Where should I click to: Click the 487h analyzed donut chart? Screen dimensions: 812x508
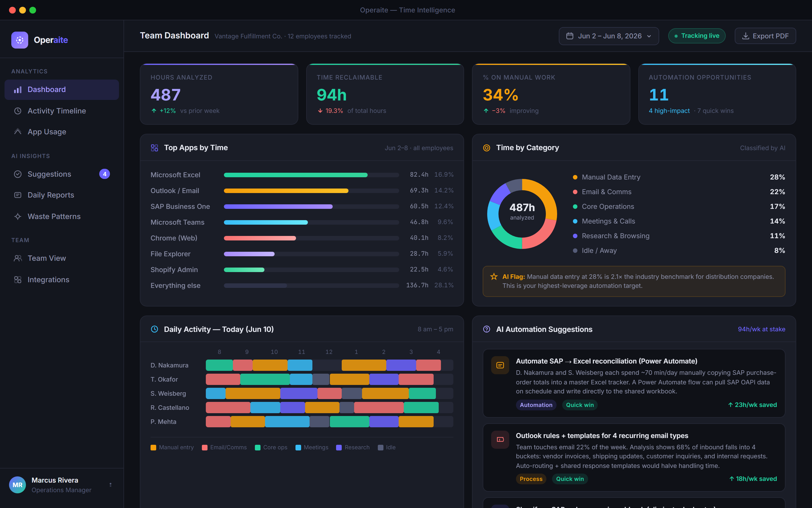pos(522,214)
